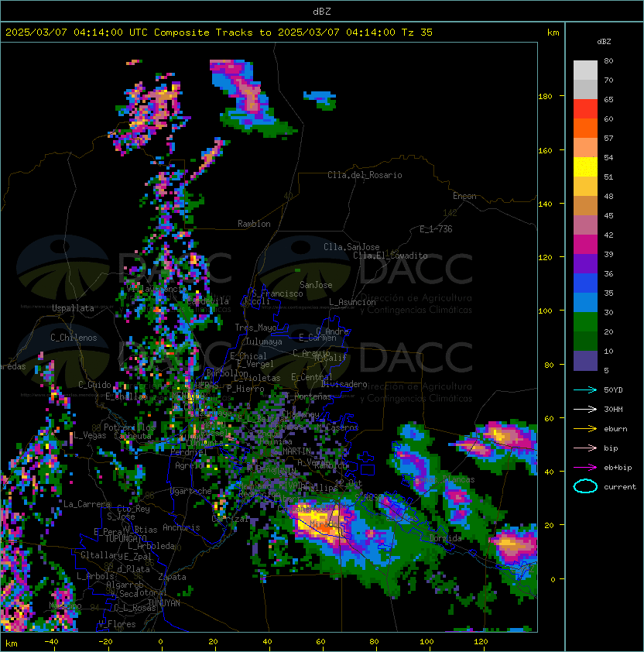Click the cyan 50YD arrow icon in legend
Image resolution: width=644 pixels, height=652 pixels.
(585, 390)
